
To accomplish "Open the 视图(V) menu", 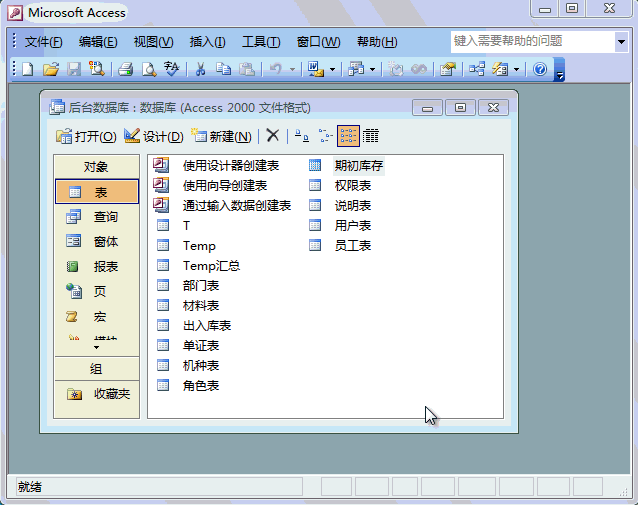I will click(153, 42).
